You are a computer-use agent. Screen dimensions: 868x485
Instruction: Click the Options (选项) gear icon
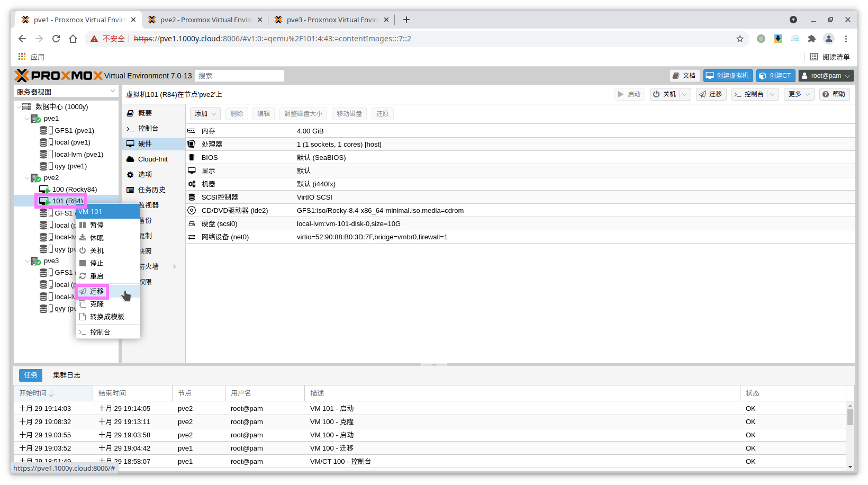[130, 174]
